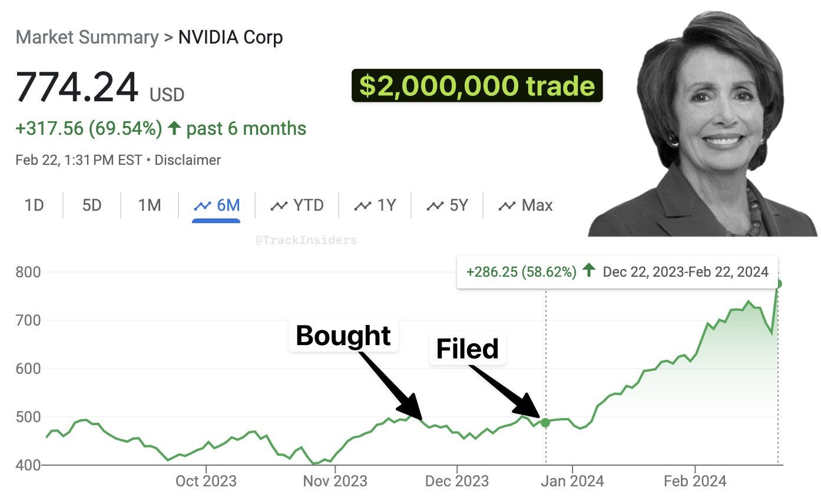Click the portrait photo of the smiling woman
This screenshot has height=504, width=821.
coord(704,124)
